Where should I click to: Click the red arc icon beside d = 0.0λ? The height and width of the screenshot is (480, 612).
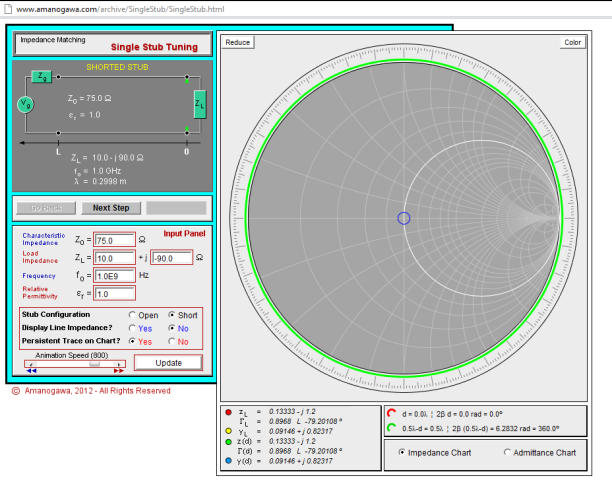(391, 413)
